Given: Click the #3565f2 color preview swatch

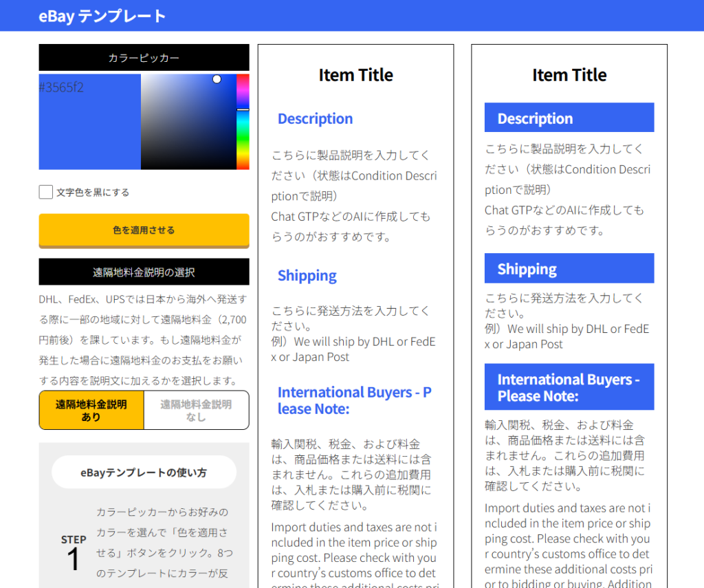Looking at the screenshot, I should (89, 122).
